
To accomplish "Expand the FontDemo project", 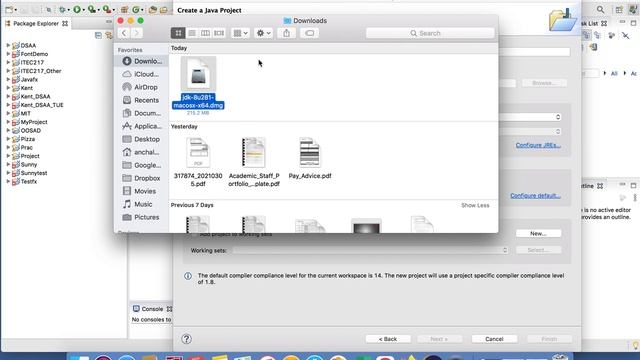I will (8, 54).
